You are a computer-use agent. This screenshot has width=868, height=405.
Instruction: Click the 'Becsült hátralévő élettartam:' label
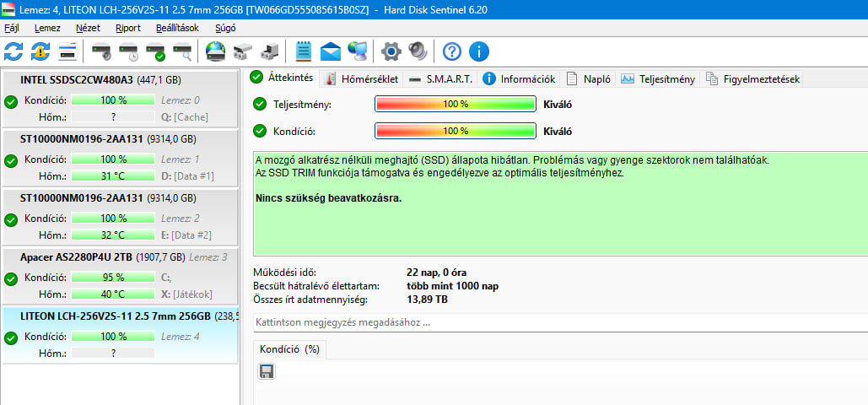tap(316, 286)
